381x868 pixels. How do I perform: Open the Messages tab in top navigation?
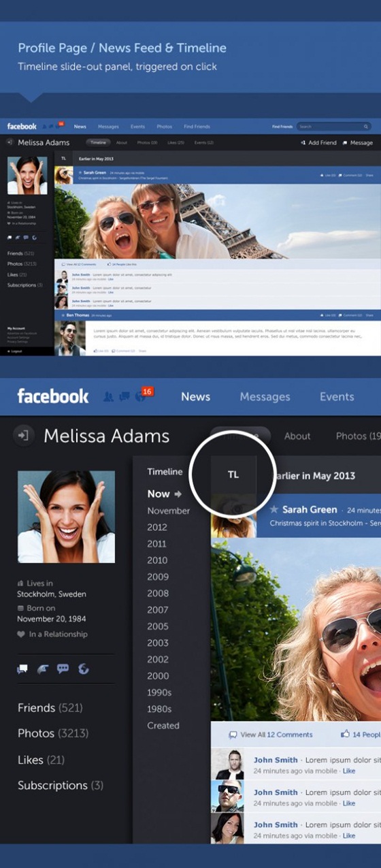pos(265,397)
